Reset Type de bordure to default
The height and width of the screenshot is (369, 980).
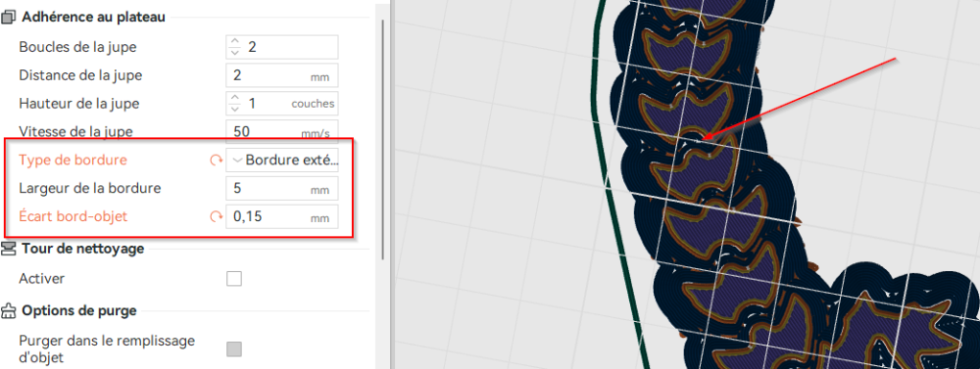click(217, 161)
